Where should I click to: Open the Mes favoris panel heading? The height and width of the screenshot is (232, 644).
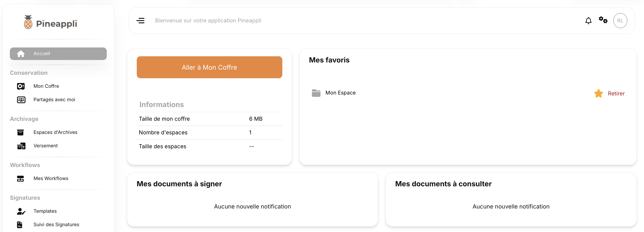[x=329, y=60]
